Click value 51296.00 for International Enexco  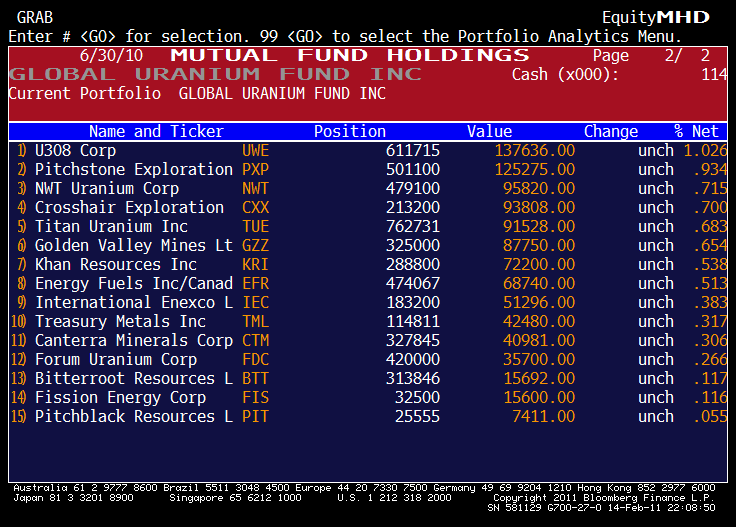(539, 303)
